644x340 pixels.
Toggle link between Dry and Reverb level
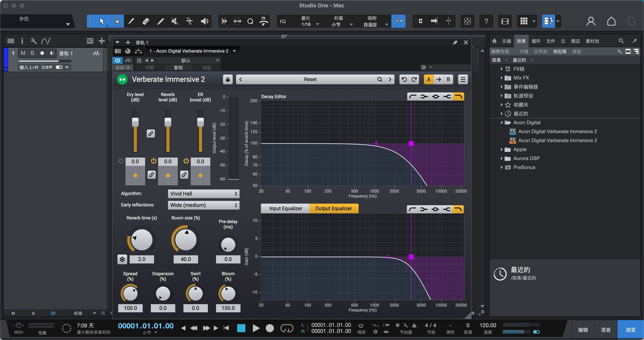151,133
